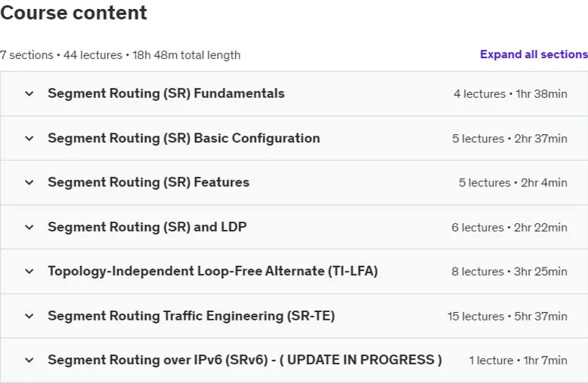The width and height of the screenshot is (588, 383).
Task: Click chevron next to SR Features
Action: pyautogui.click(x=29, y=182)
